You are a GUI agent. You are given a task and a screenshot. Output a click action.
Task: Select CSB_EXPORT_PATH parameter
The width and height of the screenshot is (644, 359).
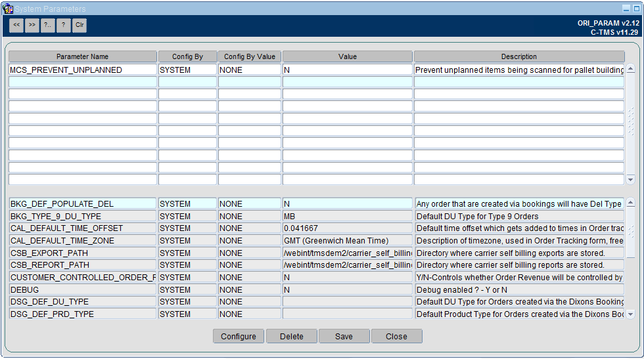(83, 253)
